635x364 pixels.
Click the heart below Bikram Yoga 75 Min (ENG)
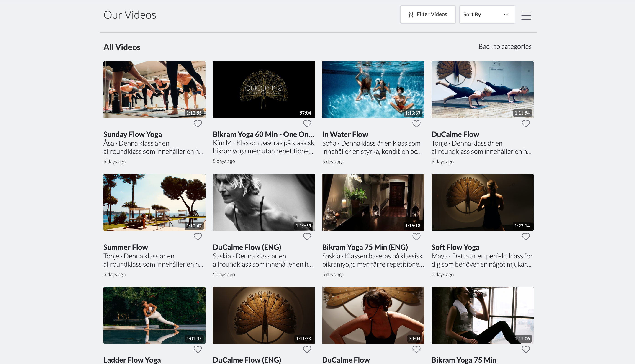tap(416, 236)
